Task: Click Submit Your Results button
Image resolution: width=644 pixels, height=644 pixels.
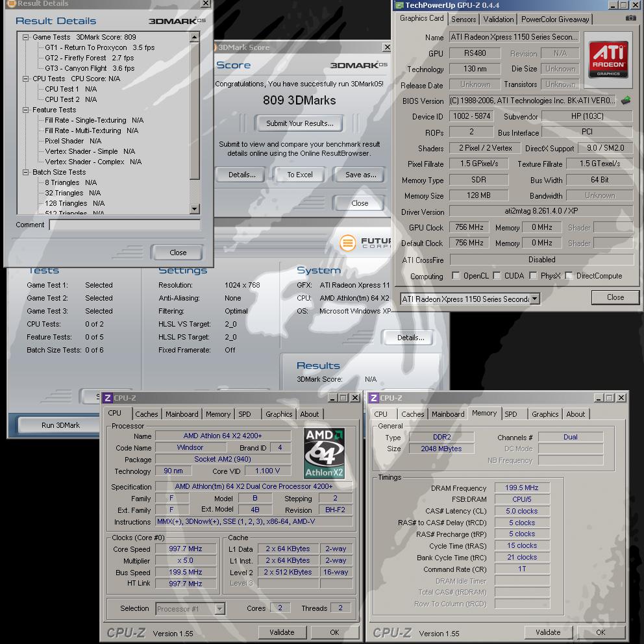Action: (x=299, y=123)
